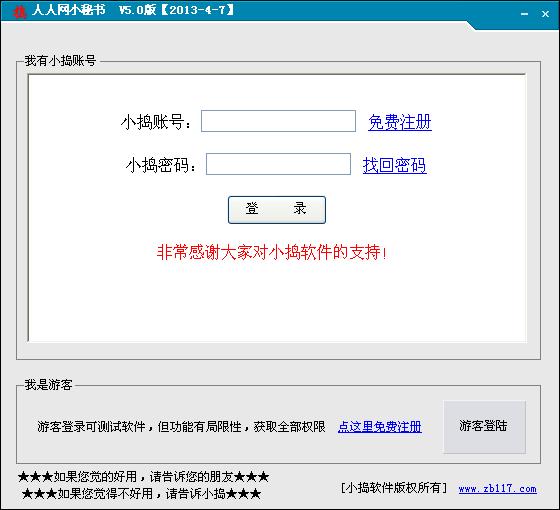Click the red app icon in title bar
Viewport: 560px width, 510px height.
pos(19,11)
